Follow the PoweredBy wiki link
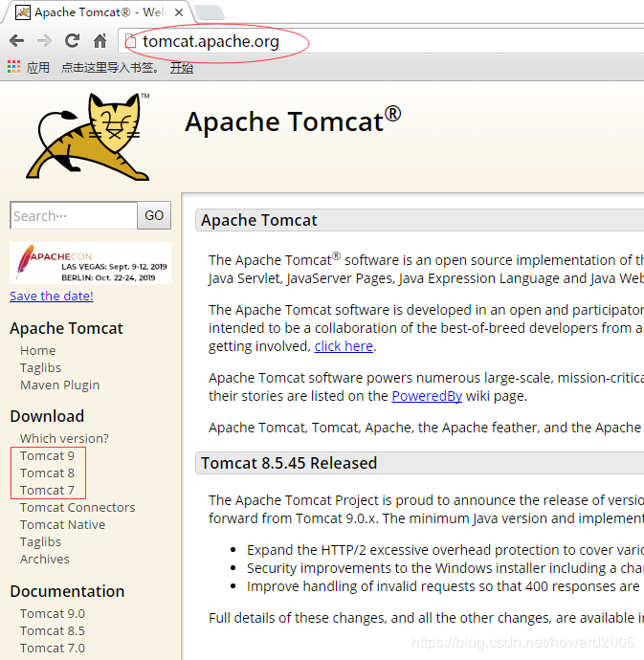Image resolution: width=644 pixels, height=660 pixels. [x=427, y=396]
